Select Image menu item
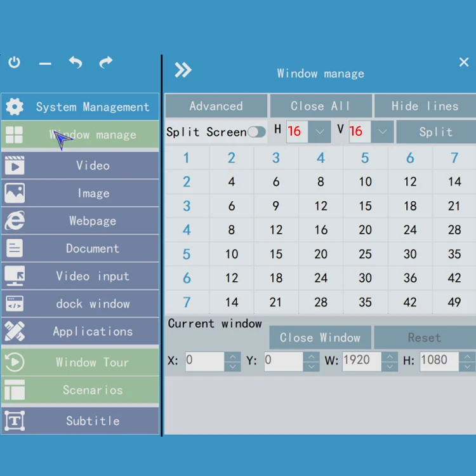 click(x=80, y=193)
